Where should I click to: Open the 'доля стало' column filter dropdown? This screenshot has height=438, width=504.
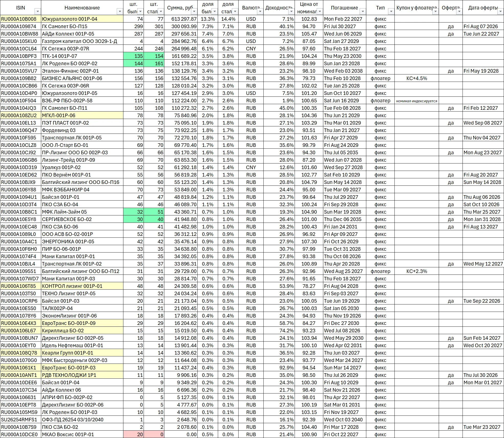coord(235,12)
